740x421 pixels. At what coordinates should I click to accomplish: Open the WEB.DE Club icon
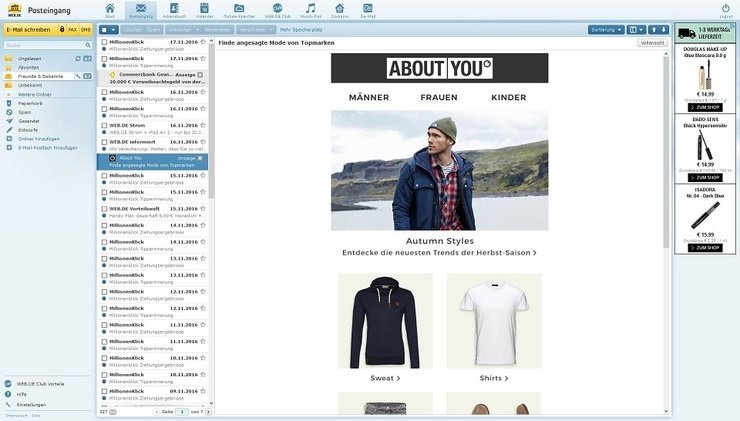coord(278,8)
